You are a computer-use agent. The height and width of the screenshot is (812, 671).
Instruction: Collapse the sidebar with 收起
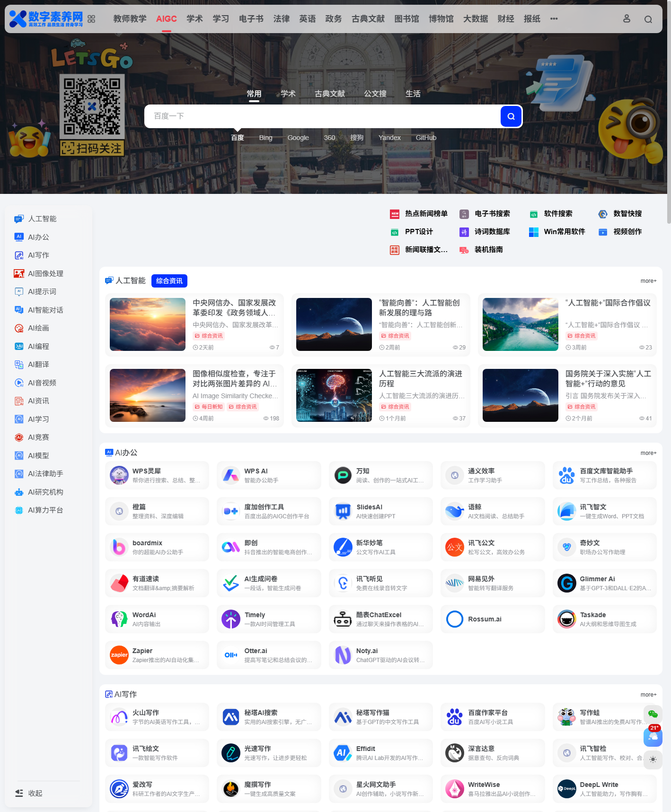click(x=29, y=793)
